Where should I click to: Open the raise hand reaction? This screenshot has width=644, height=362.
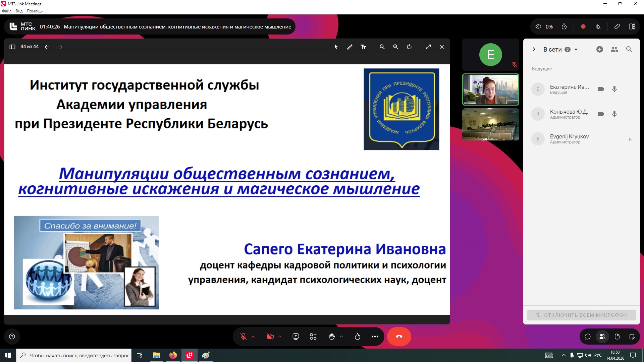pyautogui.click(x=332, y=337)
